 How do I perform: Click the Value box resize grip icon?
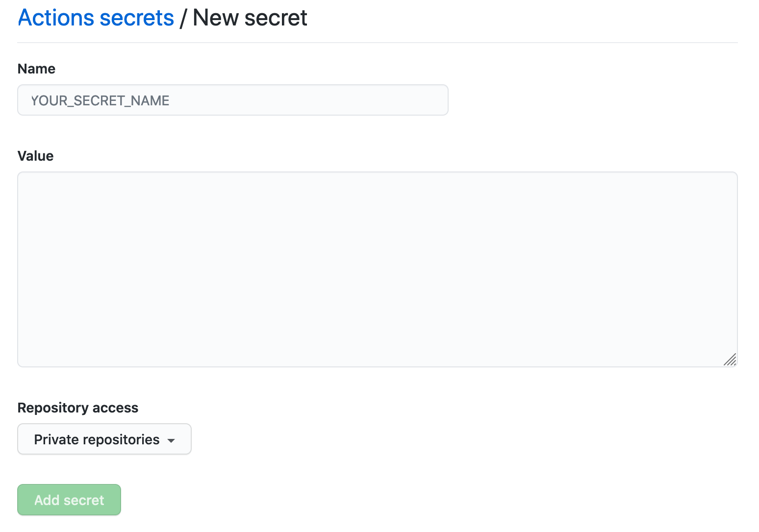pos(730,360)
